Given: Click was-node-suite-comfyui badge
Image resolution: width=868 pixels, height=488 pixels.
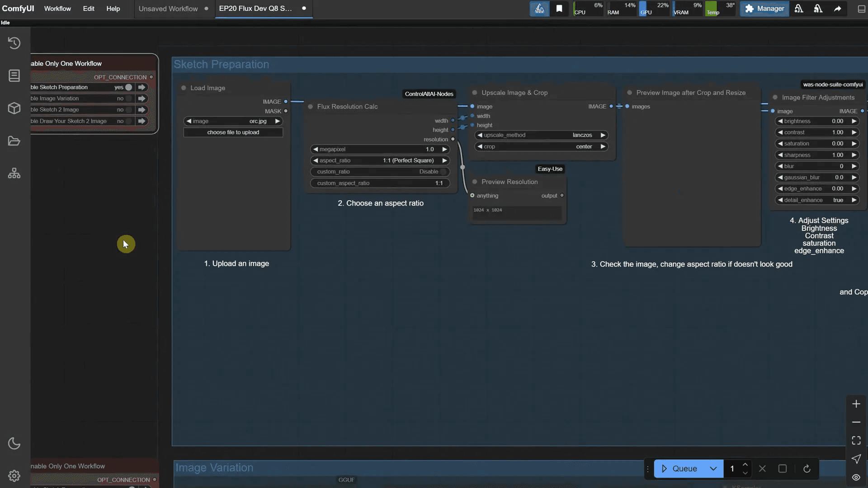Looking at the screenshot, I should point(833,84).
